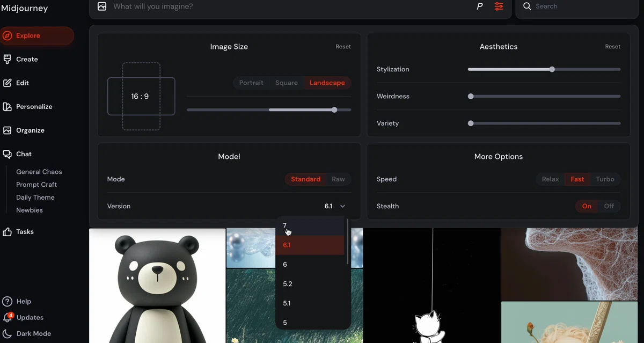Click the Explore compass icon
Screen dimensions: 644x343
[7, 36]
